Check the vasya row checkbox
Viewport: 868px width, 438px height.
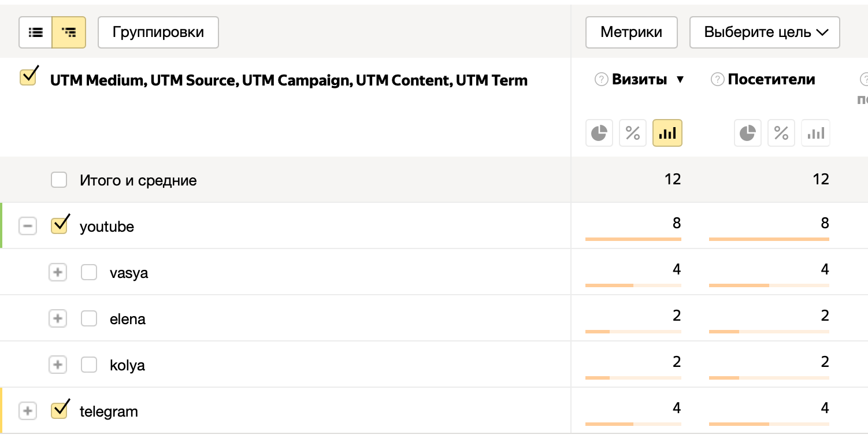tap(89, 272)
